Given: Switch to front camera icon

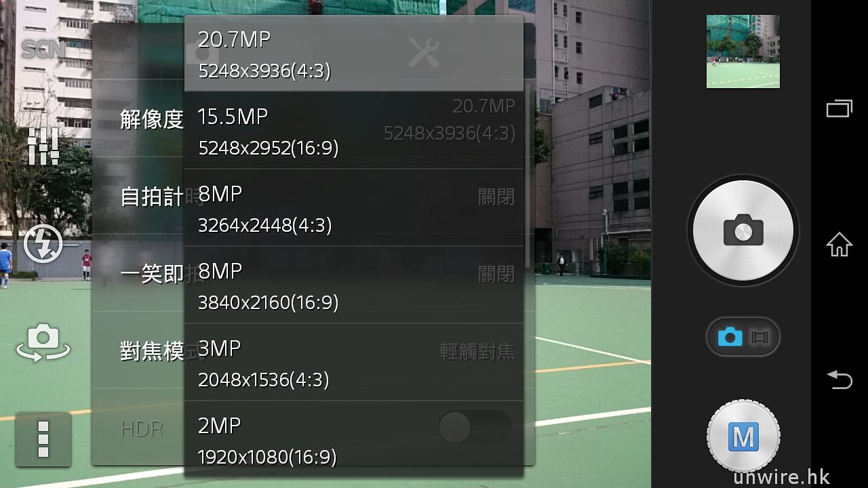Looking at the screenshot, I should (x=43, y=342).
